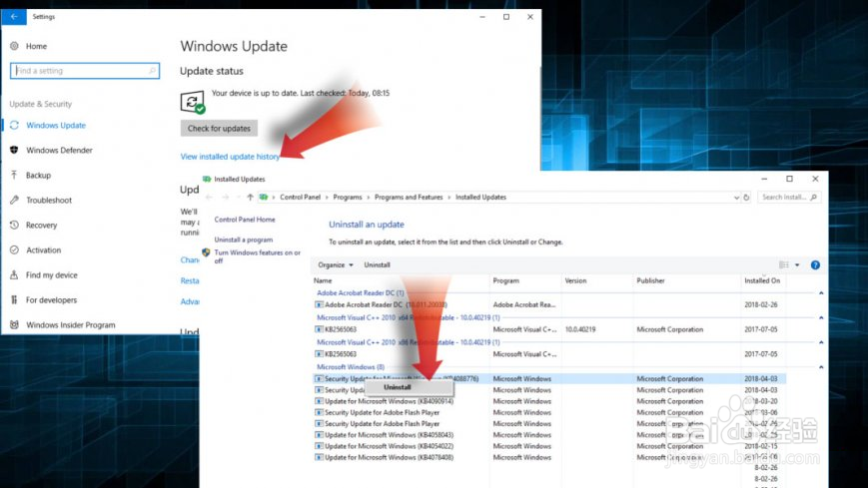The width and height of the screenshot is (868, 488).
Task: Click the search magnifier in Installed Updates
Action: pos(813,197)
